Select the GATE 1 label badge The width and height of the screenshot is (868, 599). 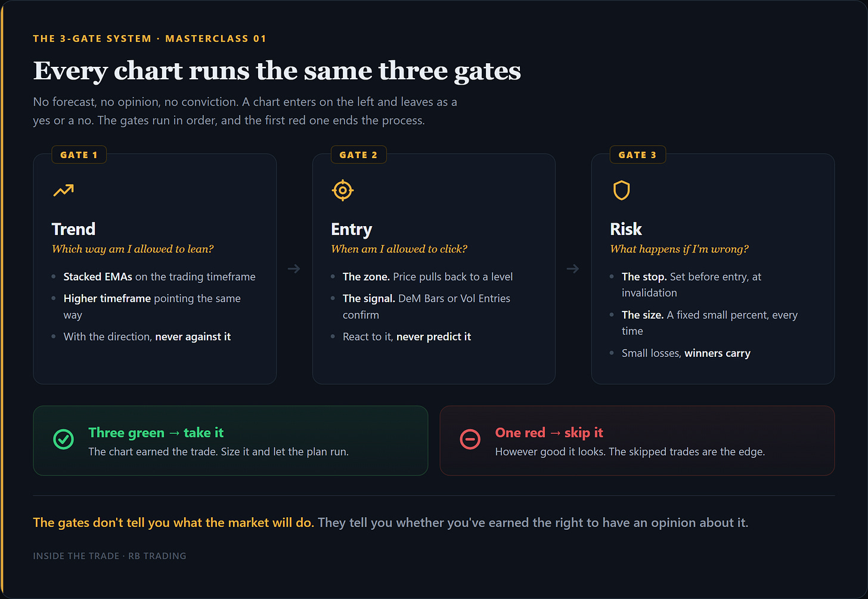pos(79,155)
